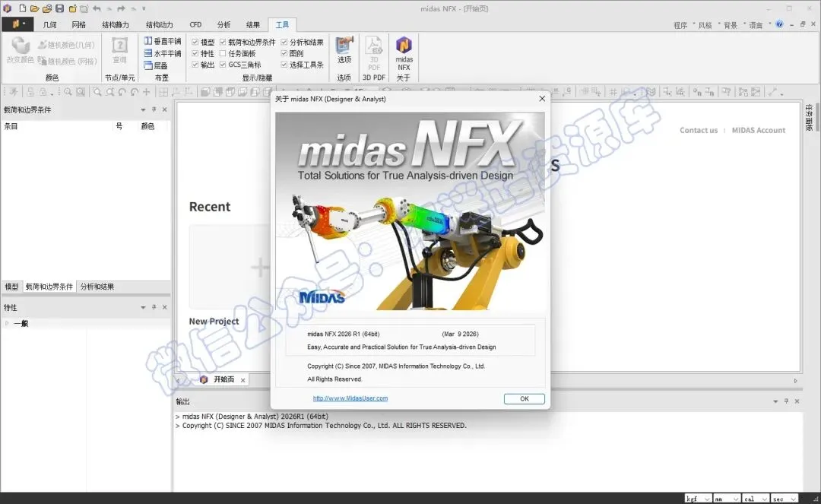Click OK in the about dialog
Screen dimensions: 821x504
524,399
